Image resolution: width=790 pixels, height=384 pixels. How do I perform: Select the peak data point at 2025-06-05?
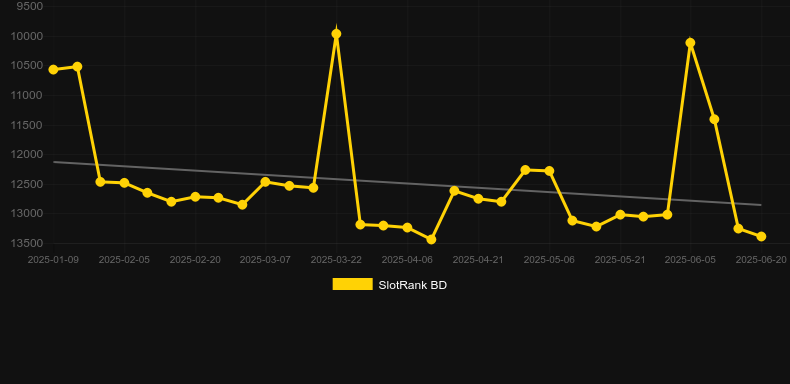690,43
